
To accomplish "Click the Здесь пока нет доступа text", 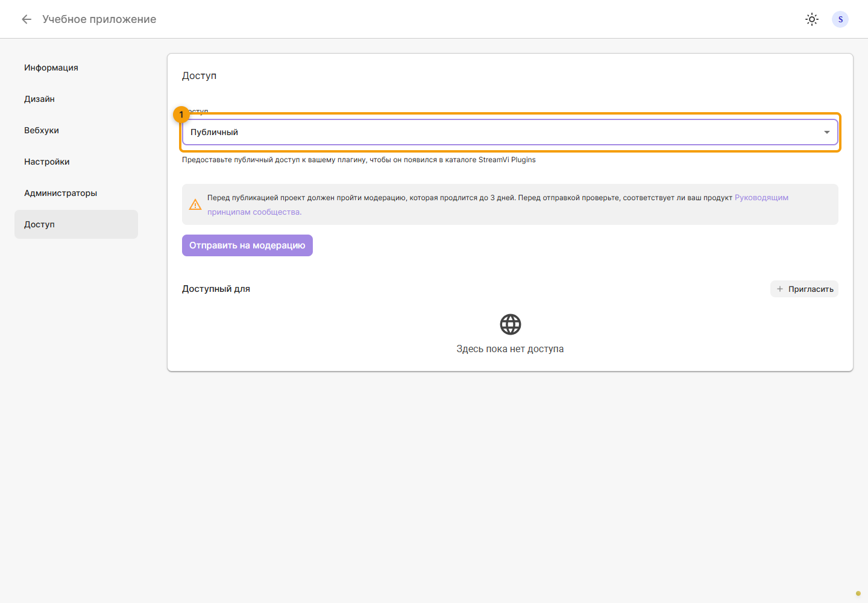I will point(510,349).
